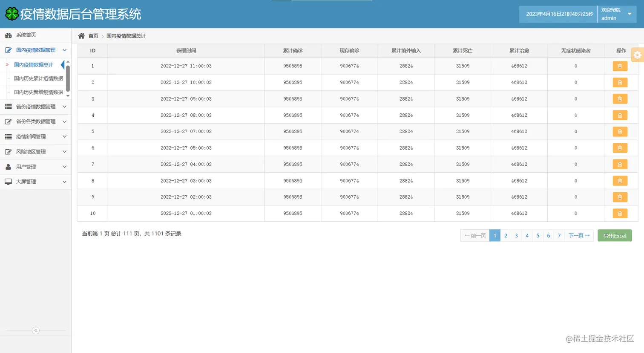The image size is (644, 353).
Task: Open the admin user dropdown arrow
Action: click(x=630, y=14)
